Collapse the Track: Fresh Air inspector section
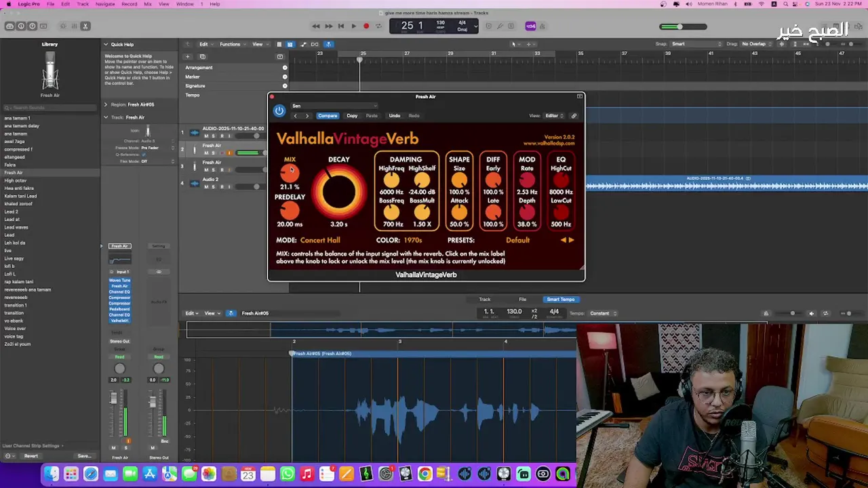Viewport: 868px width, 488px height. [x=106, y=117]
